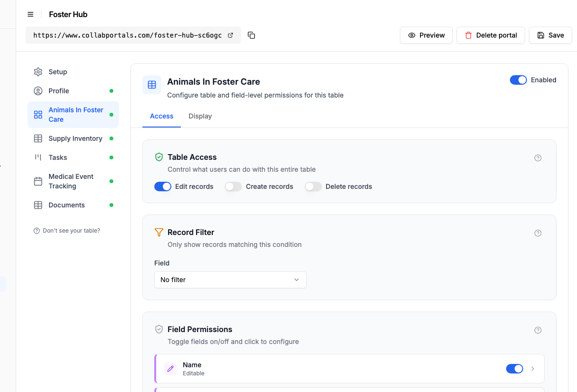Click the Table Access shield icon

[x=159, y=157]
